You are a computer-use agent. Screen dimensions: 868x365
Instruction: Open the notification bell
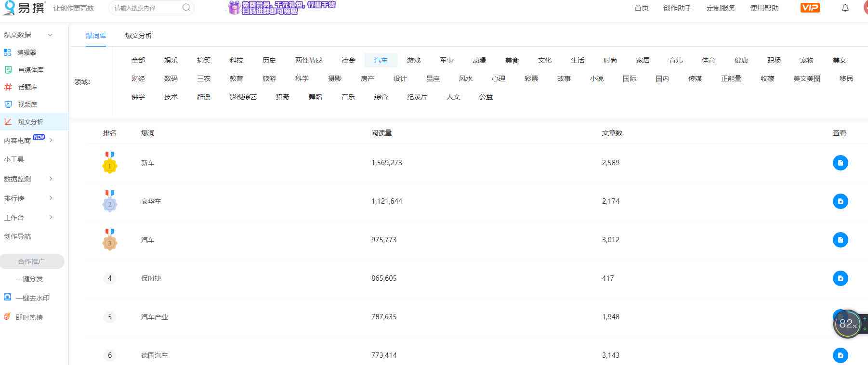pos(845,8)
